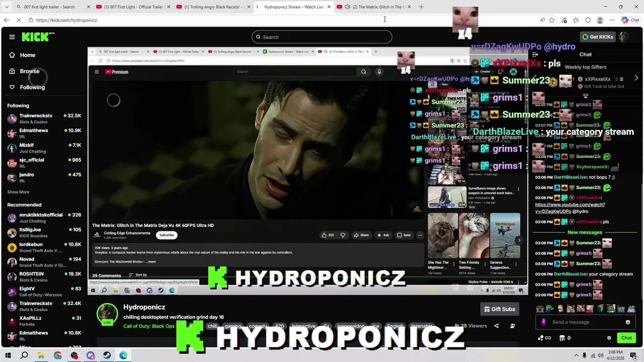The width and height of the screenshot is (644, 362).
Task: Open the Call of Duty: Black Ops category link
Action: click(149, 326)
